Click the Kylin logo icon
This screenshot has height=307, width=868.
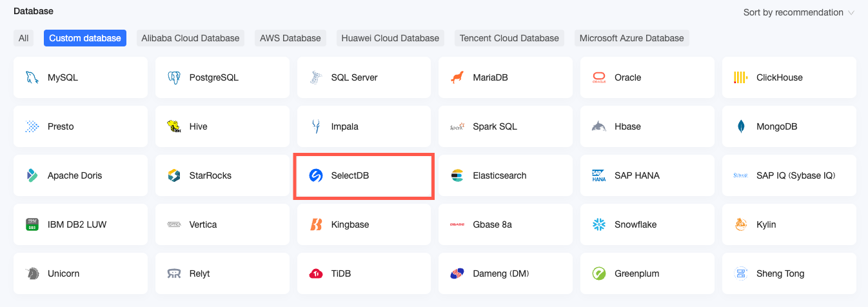coord(740,224)
